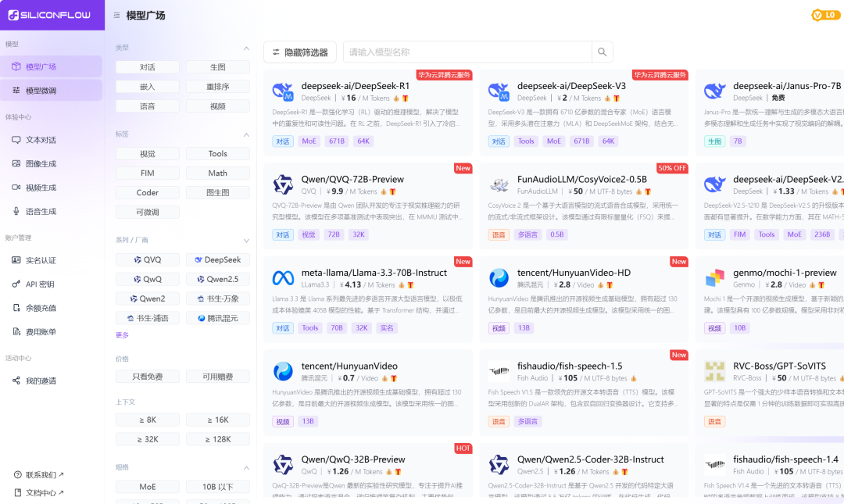844x504 pixels.
Task: Click the DeepSeek-V3 whale logo
Action: [x=499, y=92]
